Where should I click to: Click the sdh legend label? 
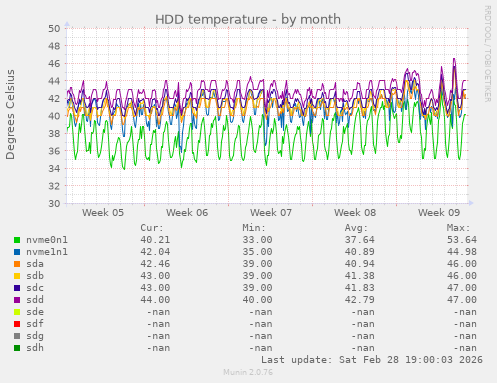click(35, 348)
